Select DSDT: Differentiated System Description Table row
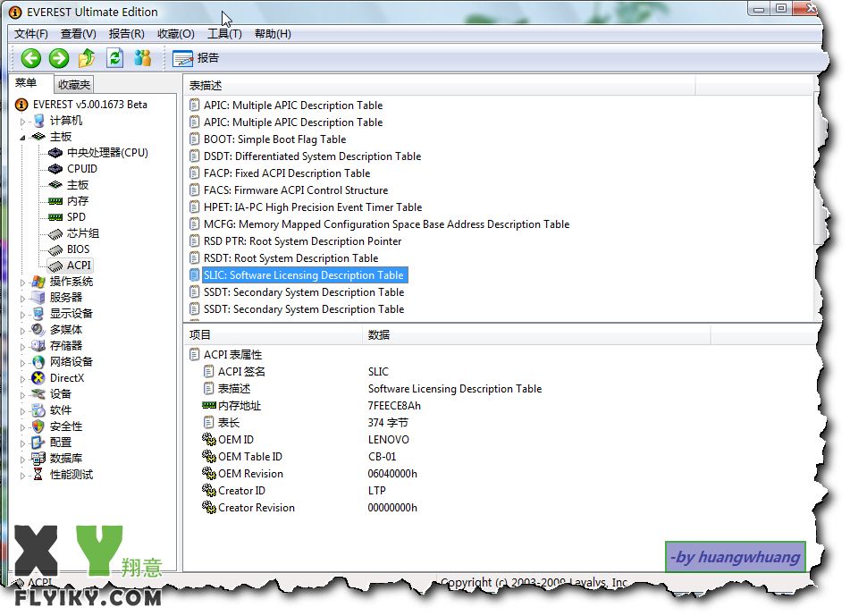Viewport: 850px width, 616px height. pos(312,156)
